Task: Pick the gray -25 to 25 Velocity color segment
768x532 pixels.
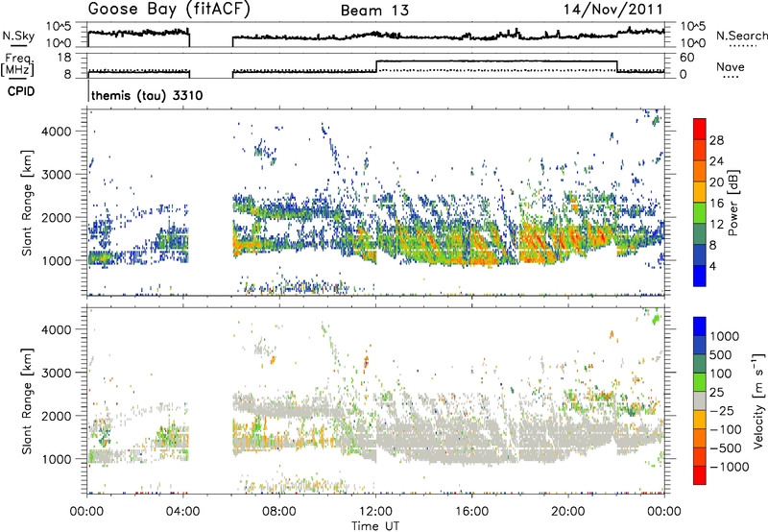Action: click(700, 400)
